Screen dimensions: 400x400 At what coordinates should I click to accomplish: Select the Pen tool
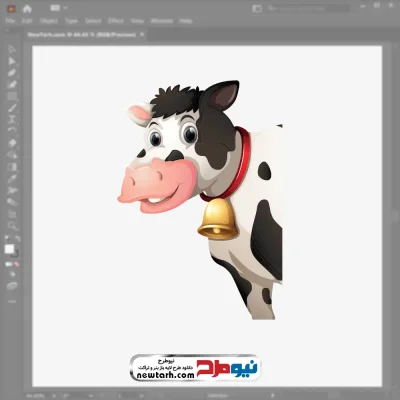coord(12,73)
